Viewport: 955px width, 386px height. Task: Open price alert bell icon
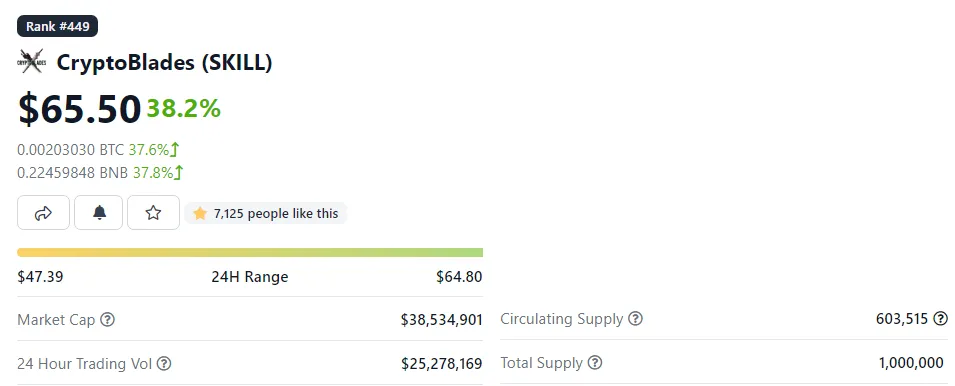[99, 212]
